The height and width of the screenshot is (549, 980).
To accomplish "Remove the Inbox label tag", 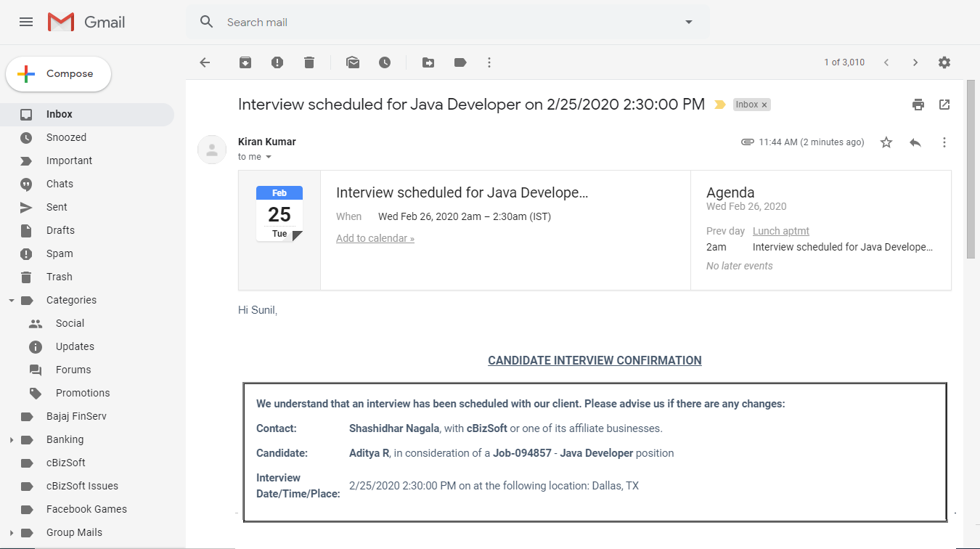I will [764, 105].
